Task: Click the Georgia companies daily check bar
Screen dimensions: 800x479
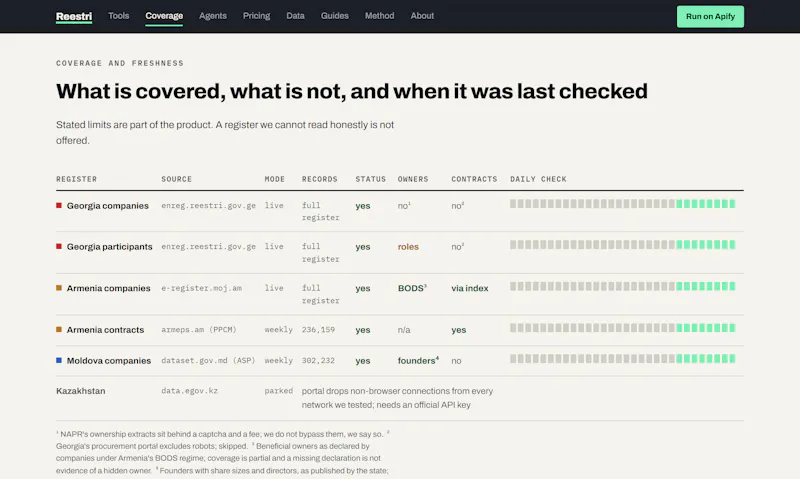Action: pyautogui.click(x=622, y=204)
